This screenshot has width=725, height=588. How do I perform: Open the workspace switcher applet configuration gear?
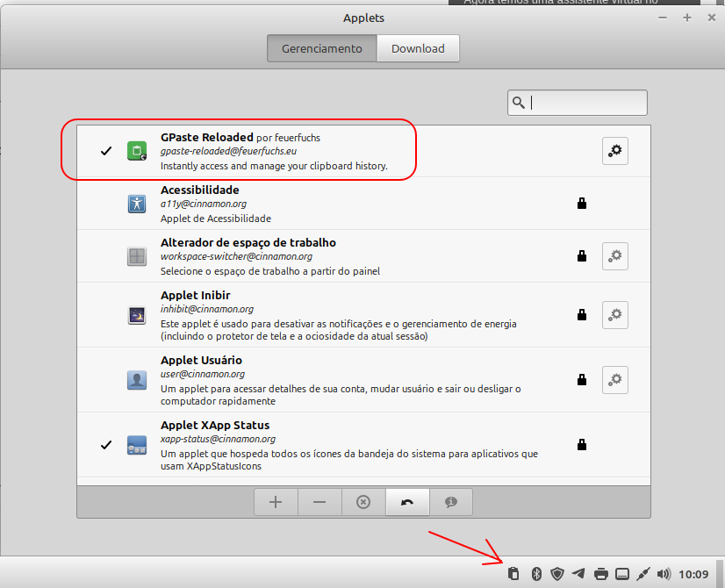click(615, 256)
